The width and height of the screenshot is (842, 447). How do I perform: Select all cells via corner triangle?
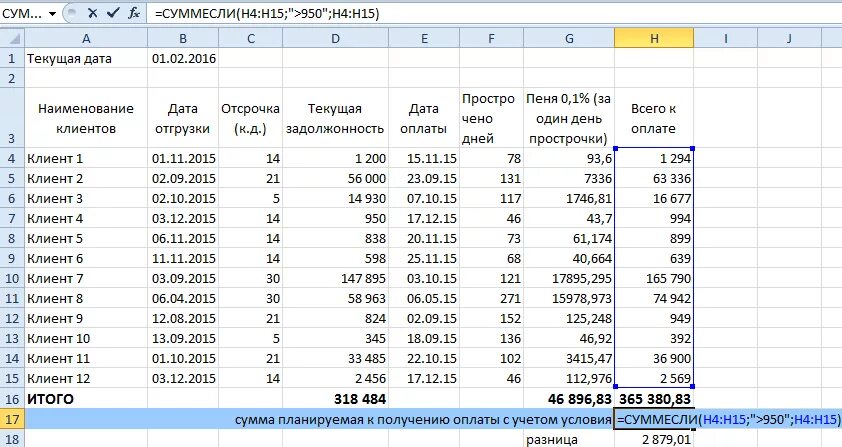pos(13,39)
